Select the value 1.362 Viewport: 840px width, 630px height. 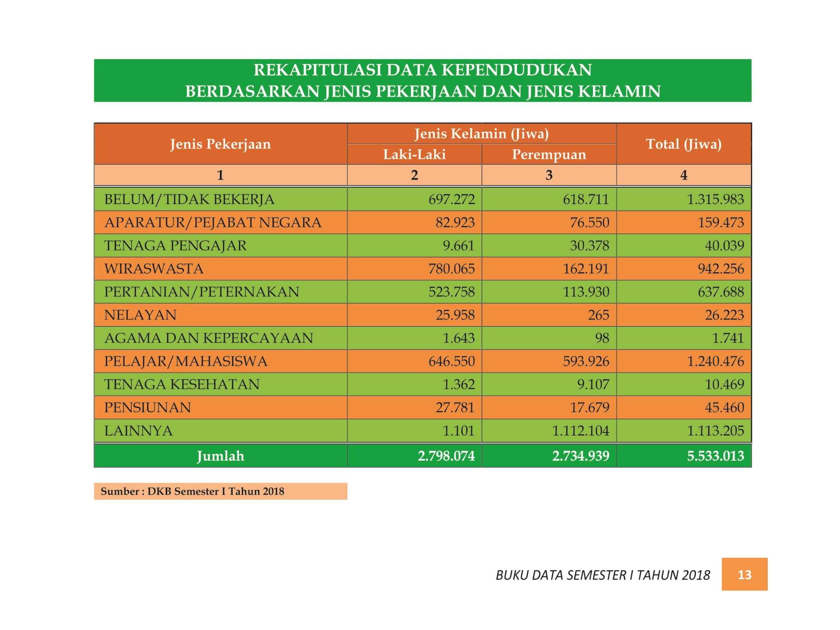(459, 384)
